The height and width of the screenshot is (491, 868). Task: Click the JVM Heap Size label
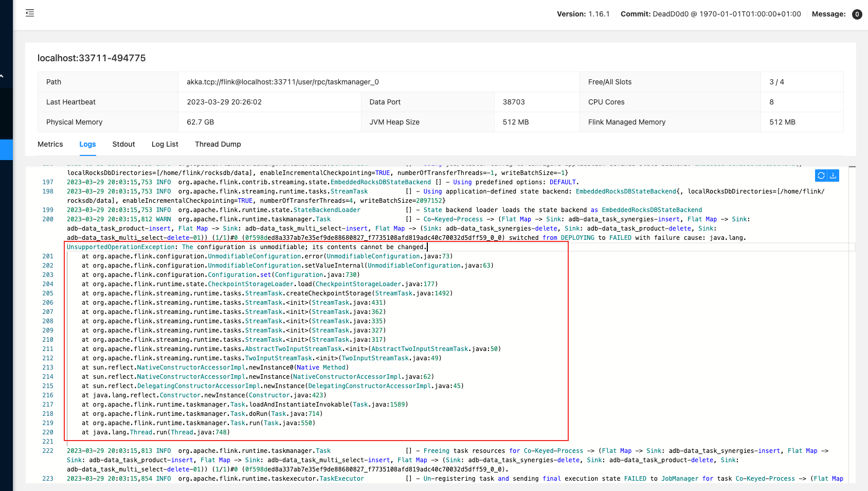coord(394,122)
